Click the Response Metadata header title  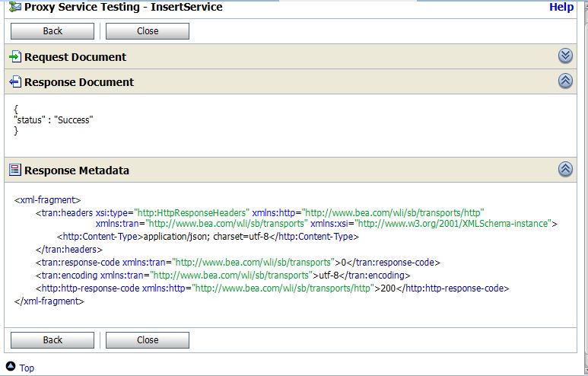(x=77, y=170)
